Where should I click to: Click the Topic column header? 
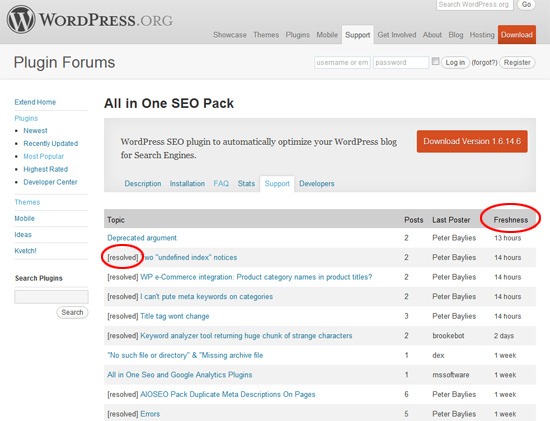(x=116, y=220)
